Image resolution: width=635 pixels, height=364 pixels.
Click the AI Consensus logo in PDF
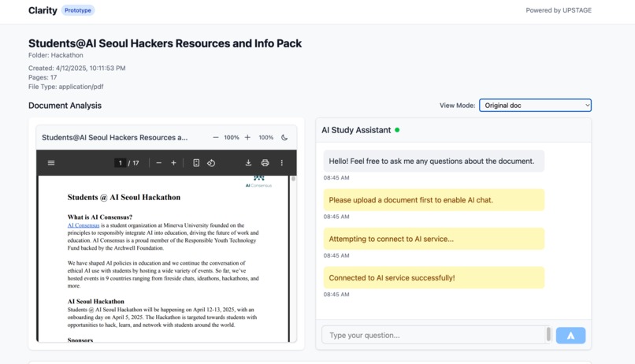click(x=258, y=182)
